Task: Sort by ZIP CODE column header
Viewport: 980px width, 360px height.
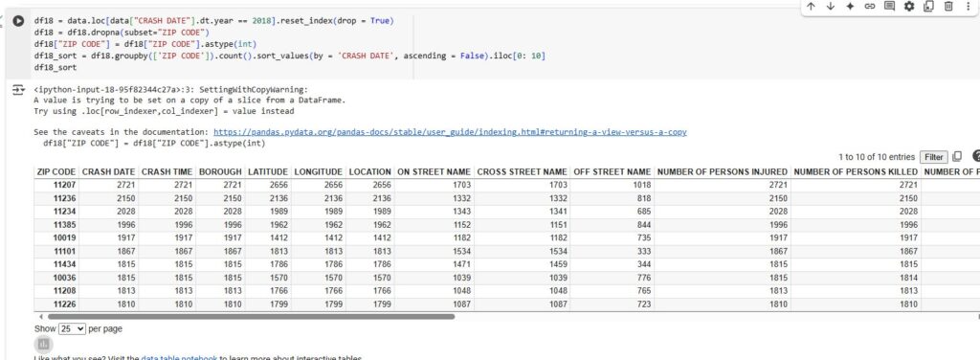Action: [56, 172]
